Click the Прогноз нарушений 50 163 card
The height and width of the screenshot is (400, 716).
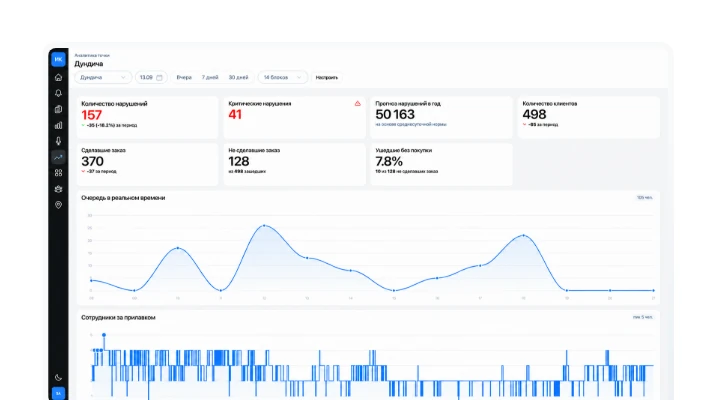442,117
